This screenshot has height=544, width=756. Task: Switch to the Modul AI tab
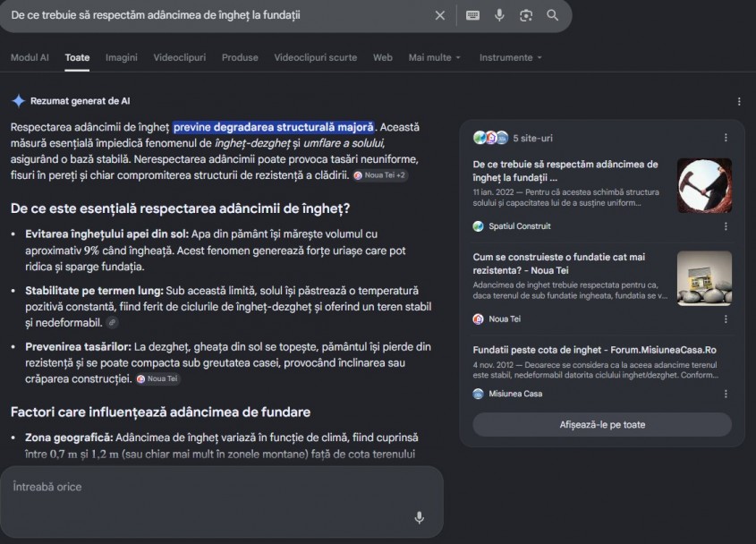pyautogui.click(x=30, y=57)
